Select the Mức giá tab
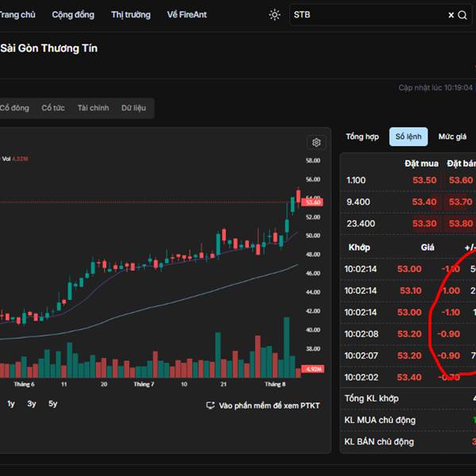The height and width of the screenshot is (476, 476). (452, 136)
